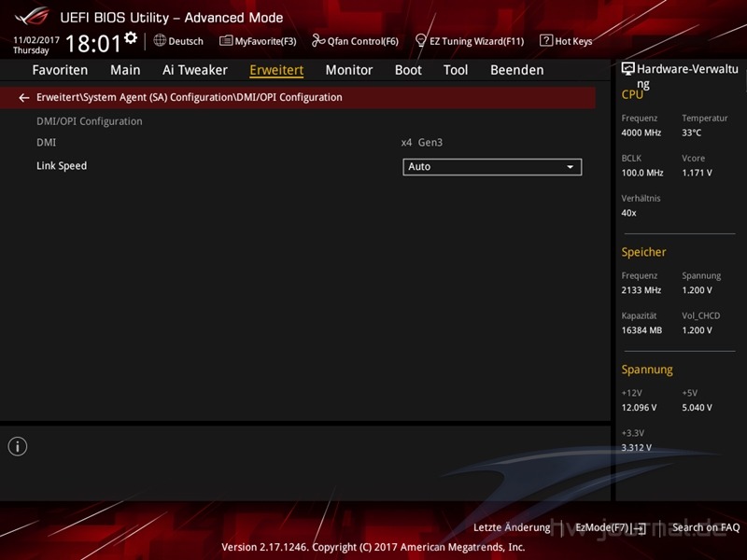Open the Link Speed dropdown

[492, 167]
